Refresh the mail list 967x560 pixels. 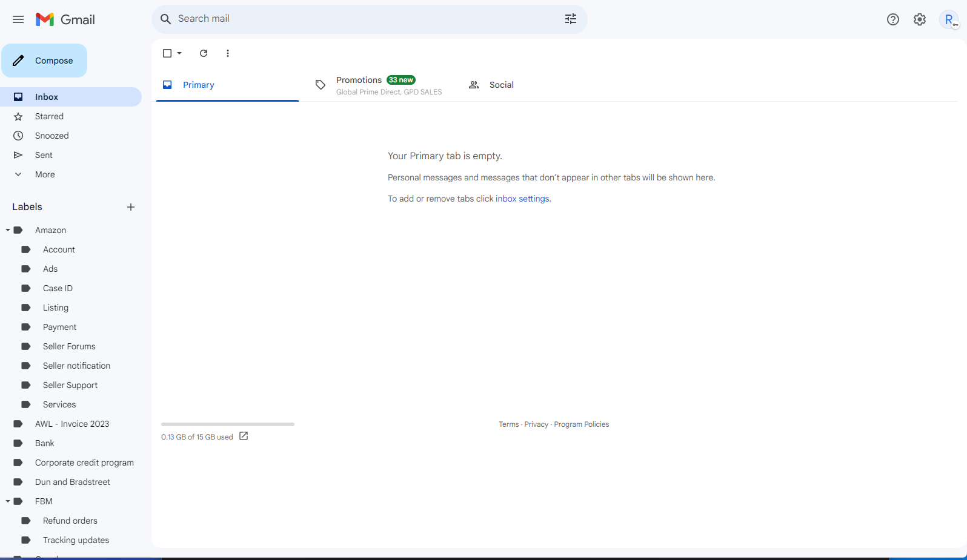[x=204, y=53]
